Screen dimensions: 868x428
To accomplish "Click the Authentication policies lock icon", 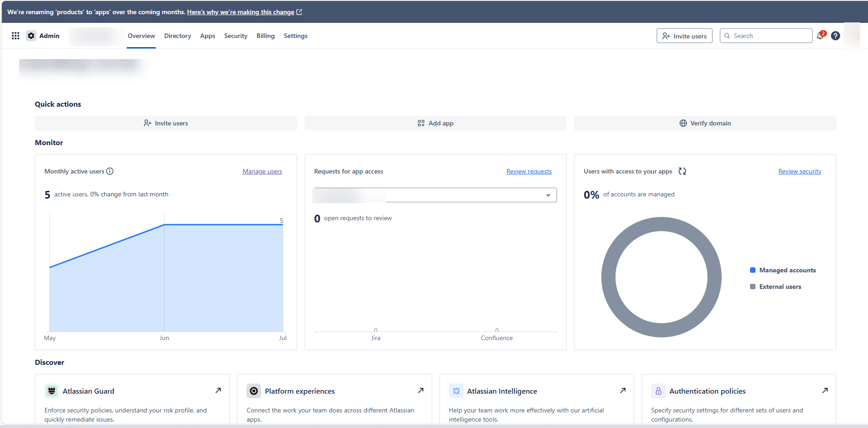I will [x=659, y=390].
